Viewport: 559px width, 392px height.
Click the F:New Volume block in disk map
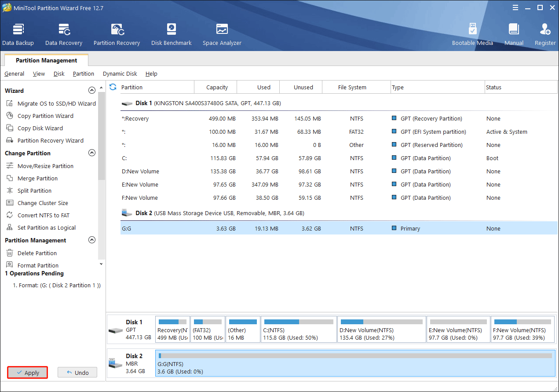point(523,329)
